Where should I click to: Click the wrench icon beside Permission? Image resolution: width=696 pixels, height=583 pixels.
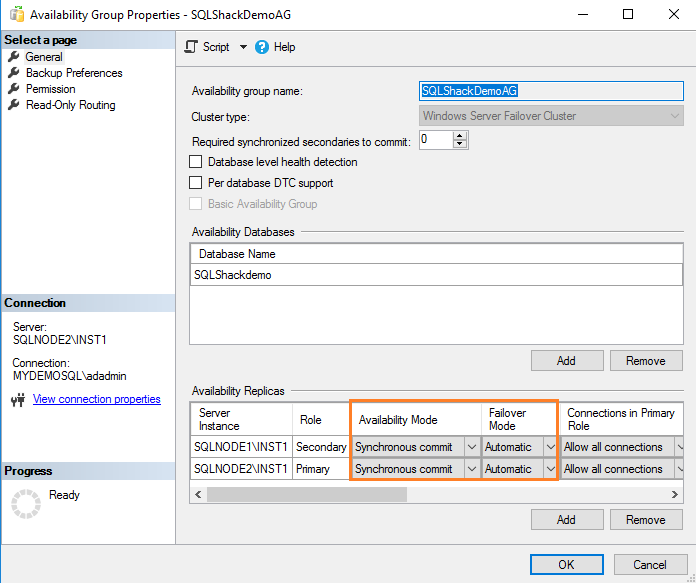14,89
